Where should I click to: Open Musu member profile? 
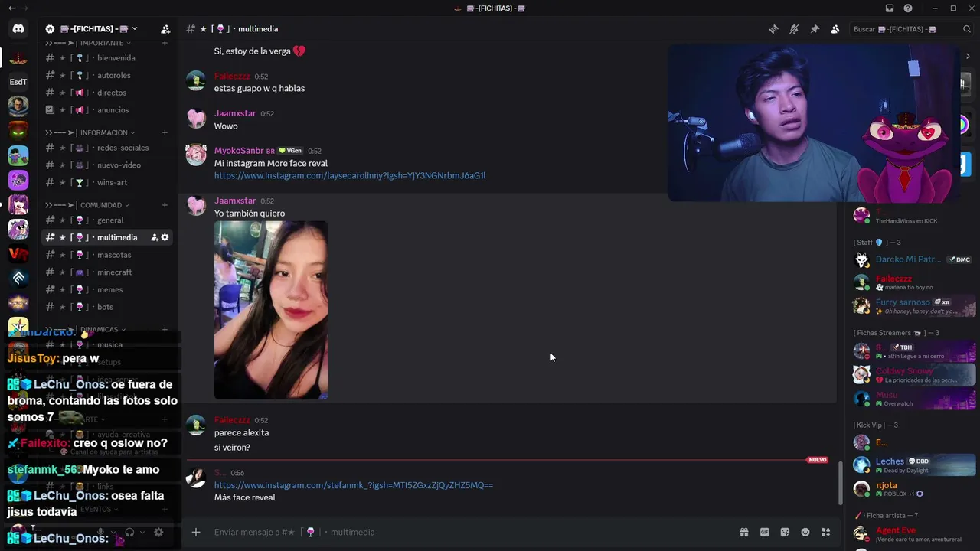(914, 398)
